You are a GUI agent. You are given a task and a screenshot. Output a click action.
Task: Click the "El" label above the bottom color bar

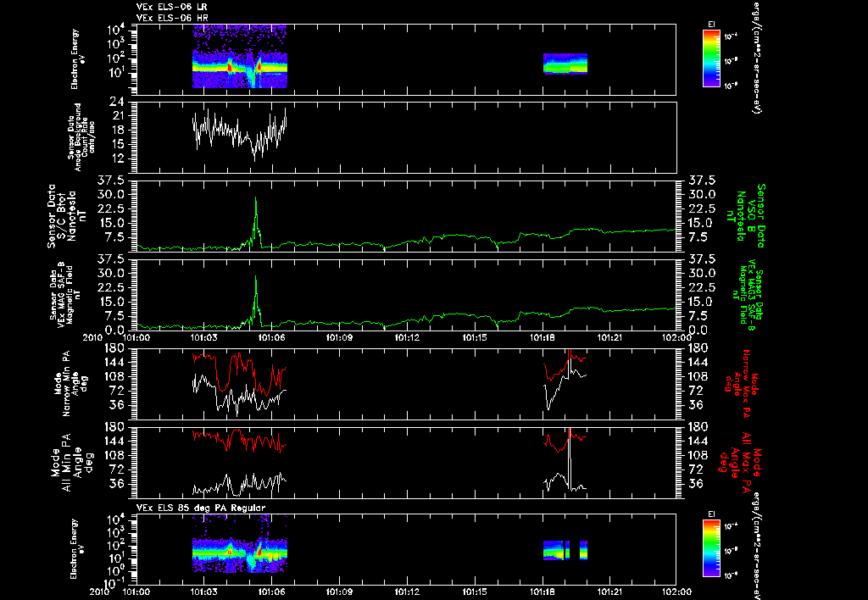tap(711, 514)
